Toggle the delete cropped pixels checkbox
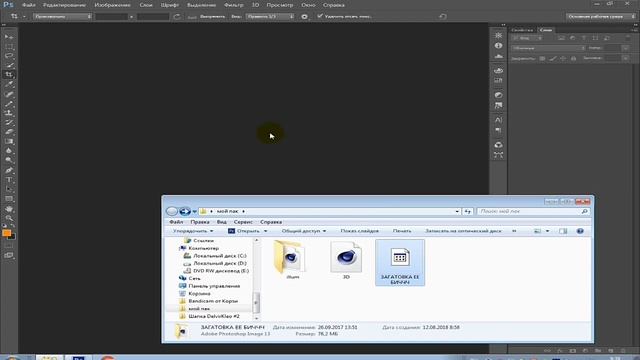Viewport: 640px width, 360px height. [320, 16]
